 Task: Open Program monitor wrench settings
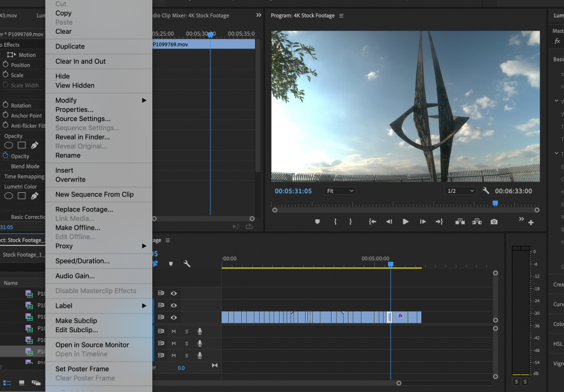click(x=486, y=191)
